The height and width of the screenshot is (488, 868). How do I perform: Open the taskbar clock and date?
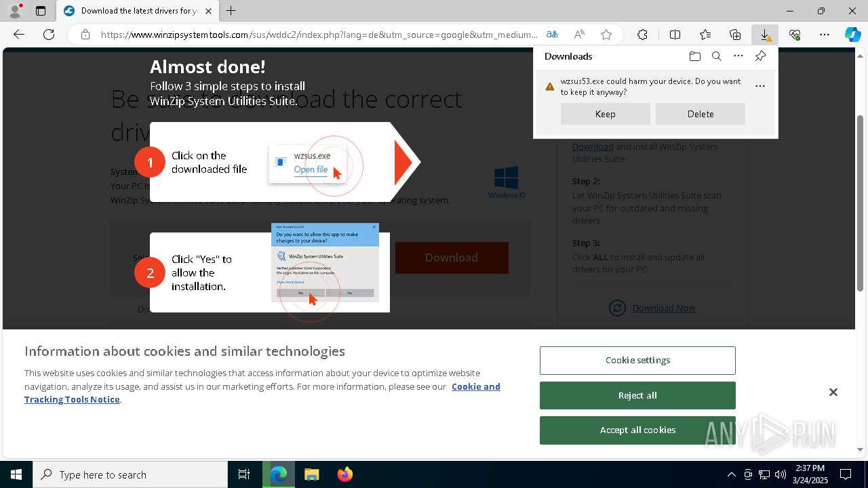click(x=809, y=474)
